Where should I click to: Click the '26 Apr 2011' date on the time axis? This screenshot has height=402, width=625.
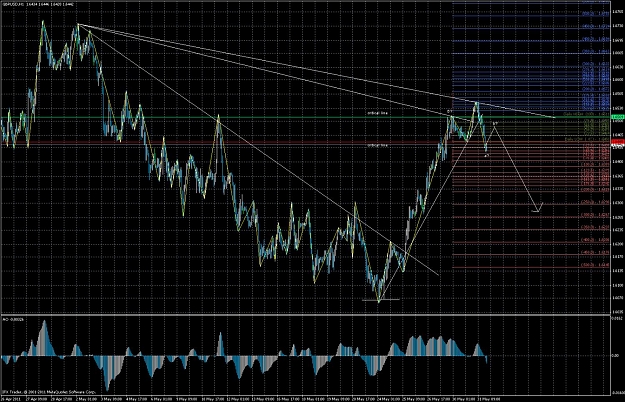[x=11, y=398]
